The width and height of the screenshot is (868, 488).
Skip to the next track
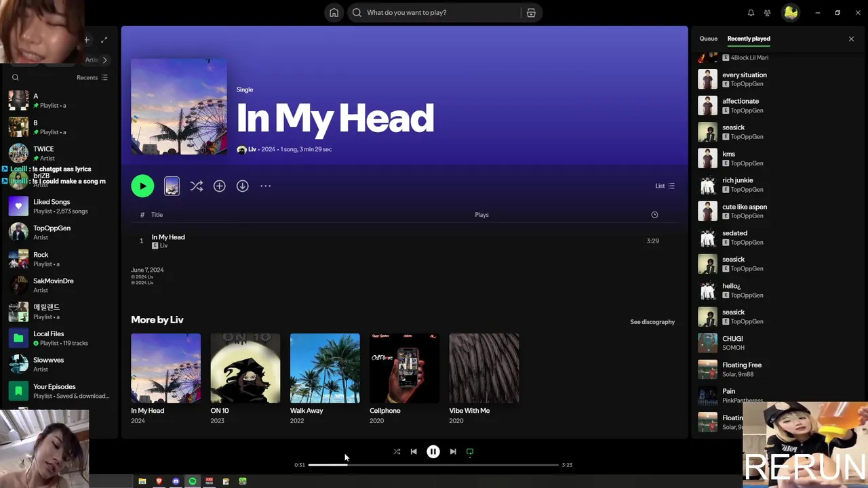tap(453, 451)
